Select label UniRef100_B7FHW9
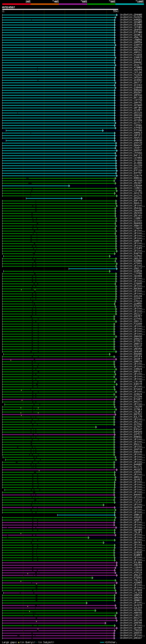This screenshot has width=146, height=644. tap(131, 32)
